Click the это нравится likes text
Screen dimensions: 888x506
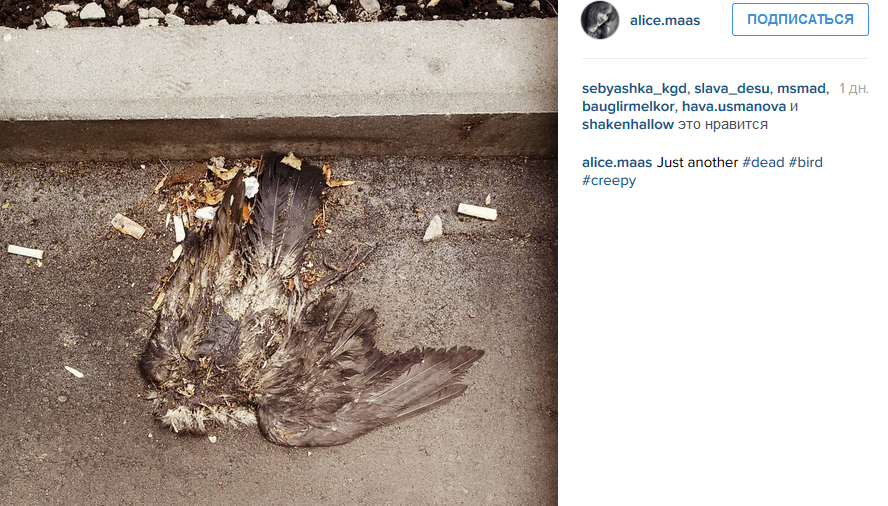click(723, 124)
